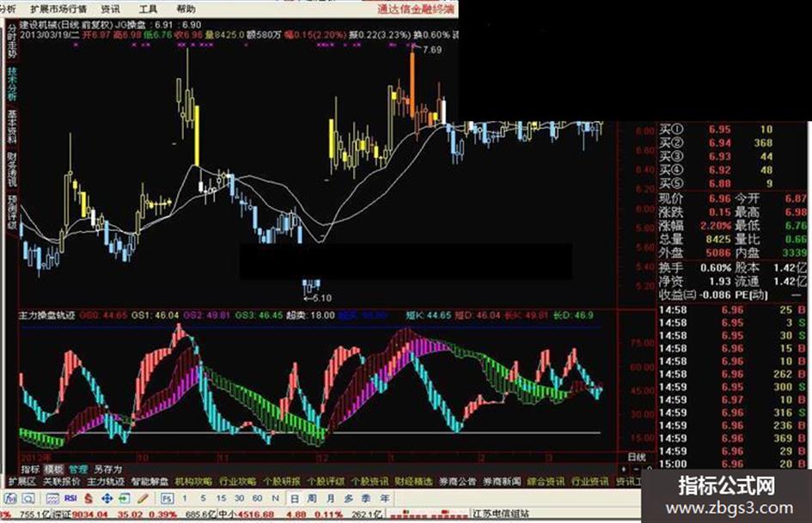Open the 行业资讯 tab
This screenshot has height=523, width=812.
(589, 482)
